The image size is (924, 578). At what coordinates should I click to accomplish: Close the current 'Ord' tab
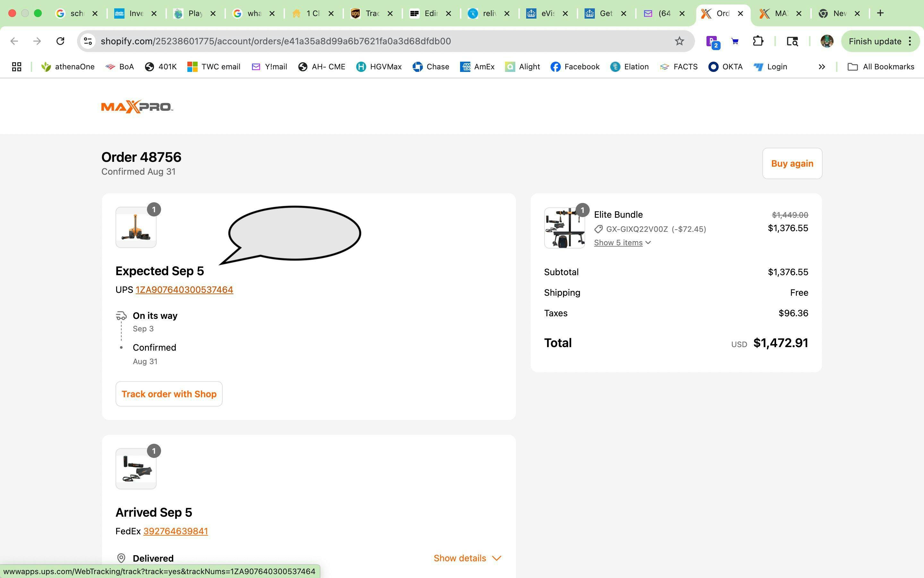(x=740, y=13)
